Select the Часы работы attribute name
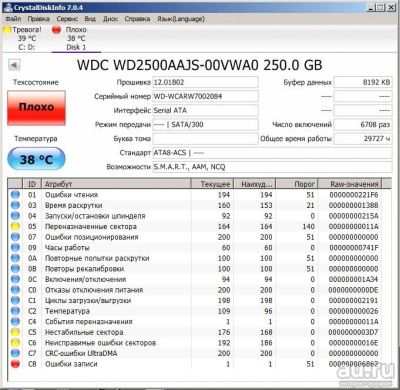 pos(67,248)
